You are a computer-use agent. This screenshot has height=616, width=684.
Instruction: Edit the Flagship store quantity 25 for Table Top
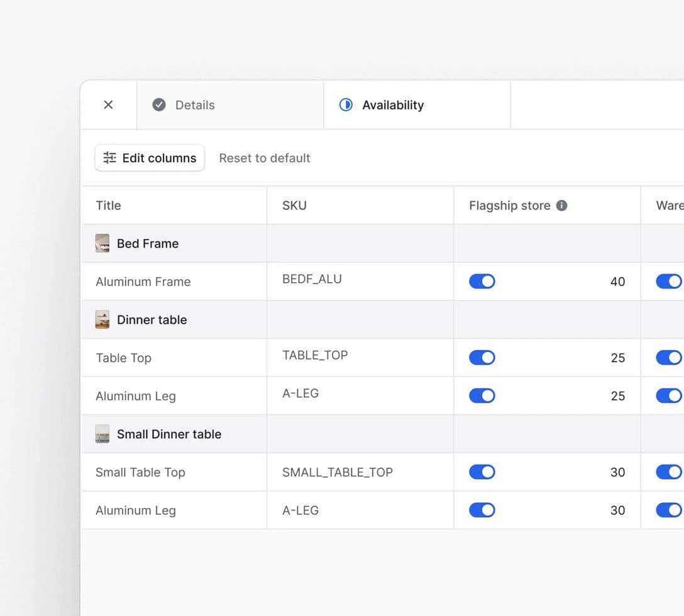[618, 358]
